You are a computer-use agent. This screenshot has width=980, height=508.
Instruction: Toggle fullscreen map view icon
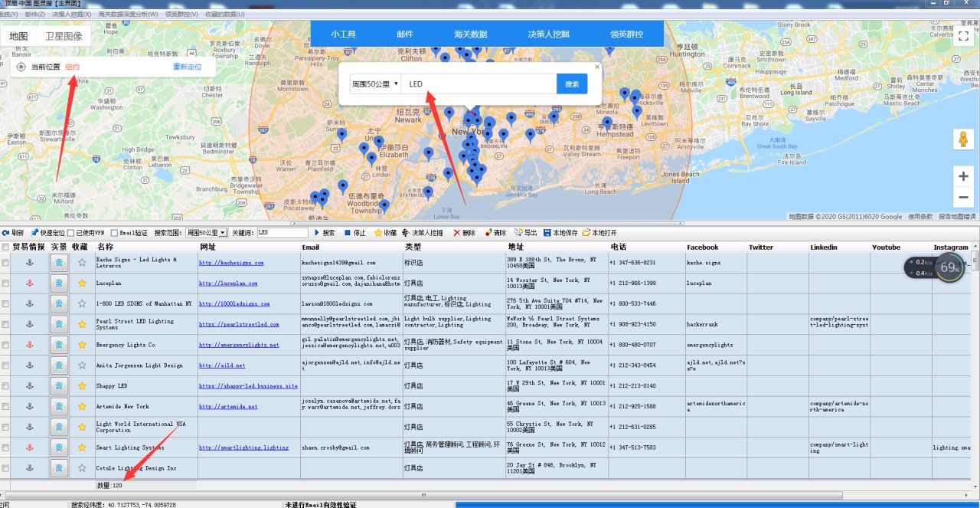(x=963, y=39)
